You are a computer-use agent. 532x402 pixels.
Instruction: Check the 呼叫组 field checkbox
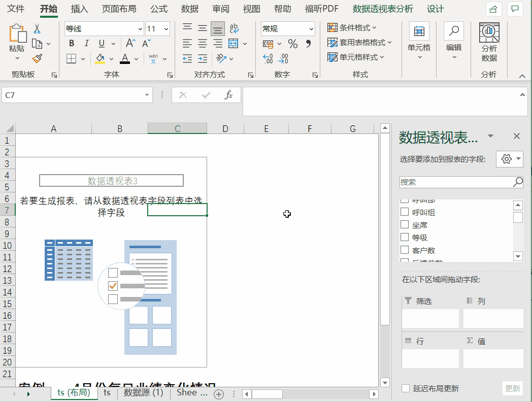point(405,212)
